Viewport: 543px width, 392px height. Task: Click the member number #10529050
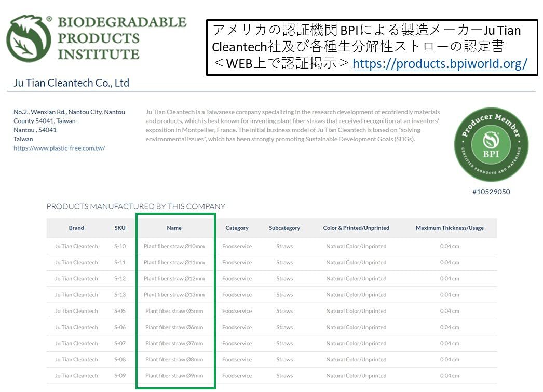pos(491,192)
